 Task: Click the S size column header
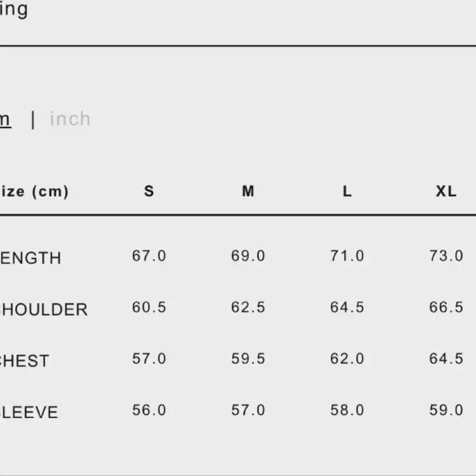pos(149,191)
